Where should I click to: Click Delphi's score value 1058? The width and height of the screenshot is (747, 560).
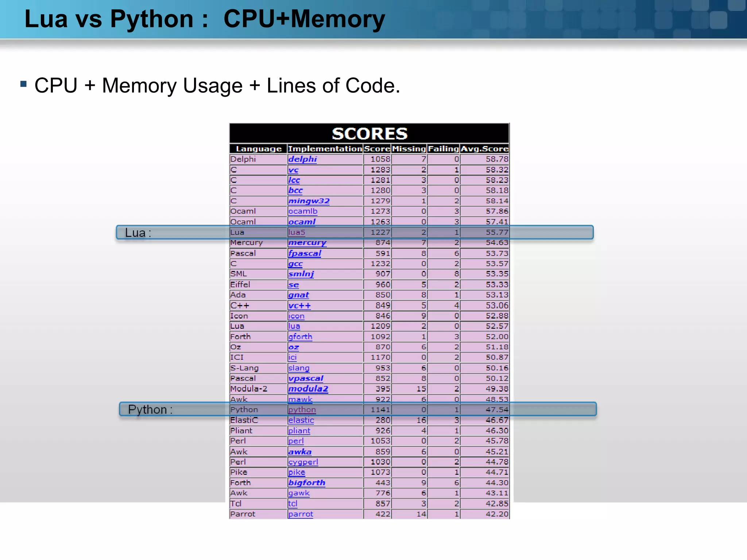pos(380,159)
